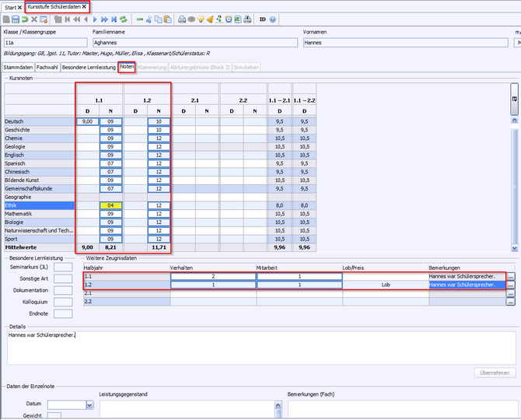This screenshot has width=521, height=420.
Task: Click the printer icon in toolbar
Action: [x=181, y=19]
